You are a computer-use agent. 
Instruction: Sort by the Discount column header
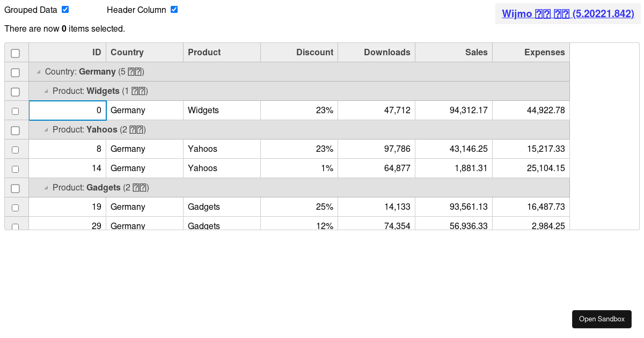(299, 53)
